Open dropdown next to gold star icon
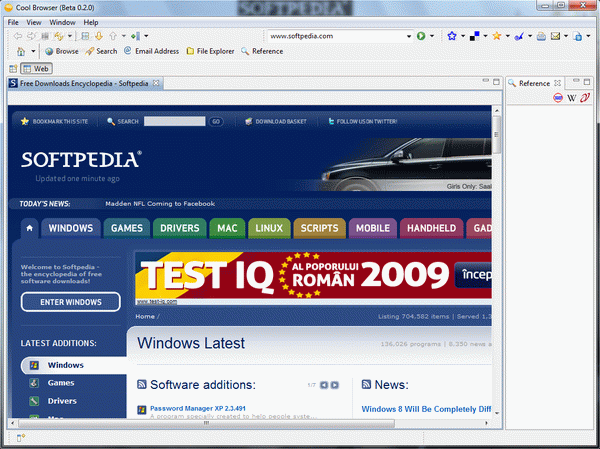Screen dimensions: 600x449 [x=508, y=36]
